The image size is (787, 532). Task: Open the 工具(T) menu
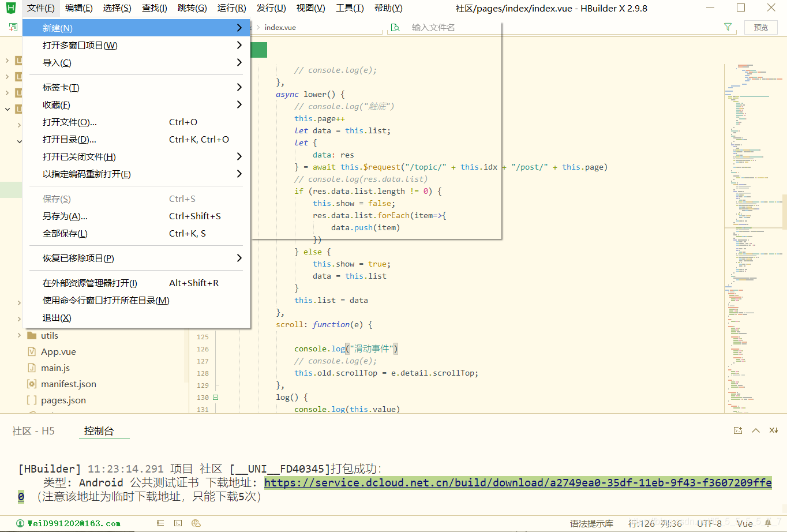350,8
